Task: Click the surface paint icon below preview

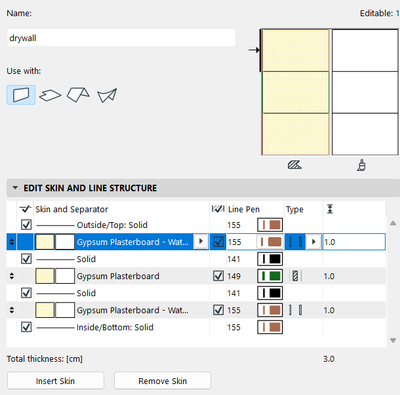Action: (x=361, y=165)
